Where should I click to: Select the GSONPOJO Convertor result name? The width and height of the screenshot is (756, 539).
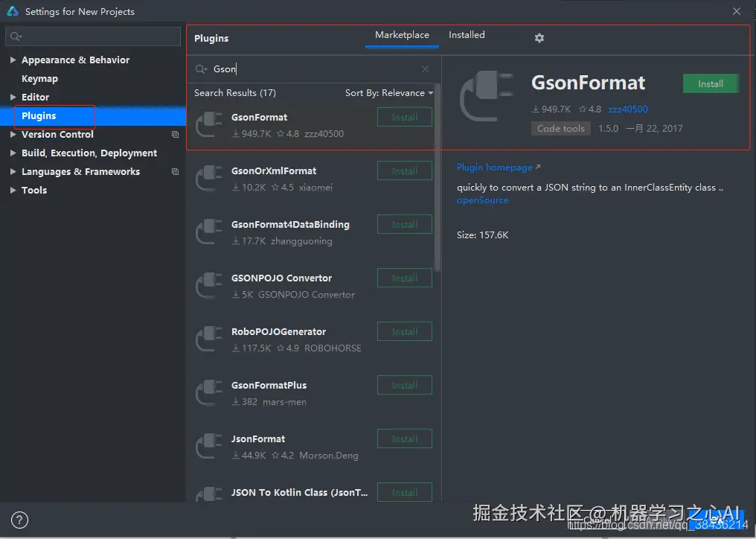(281, 278)
